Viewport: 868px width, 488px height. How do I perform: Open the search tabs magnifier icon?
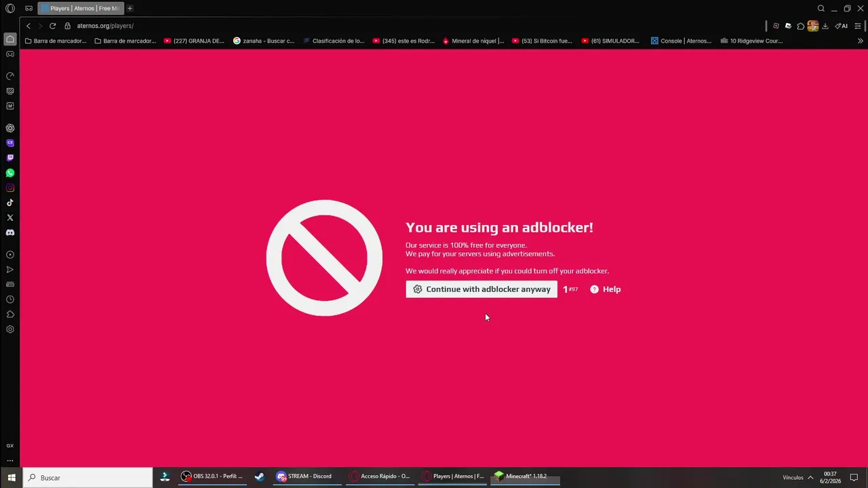(821, 8)
